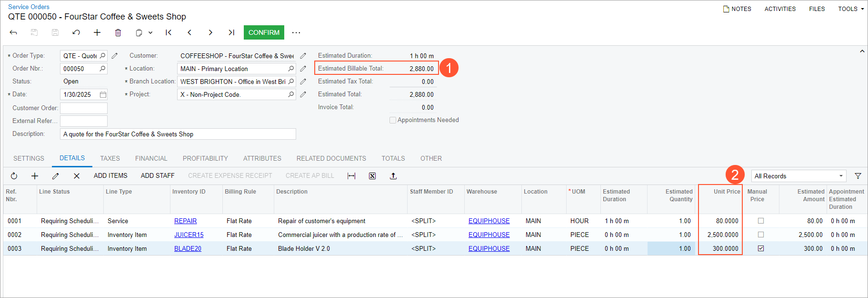Check Manual Price for the REPAIR line
This screenshot has width=868, height=298.
pyautogui.click(x=761, y=221)
